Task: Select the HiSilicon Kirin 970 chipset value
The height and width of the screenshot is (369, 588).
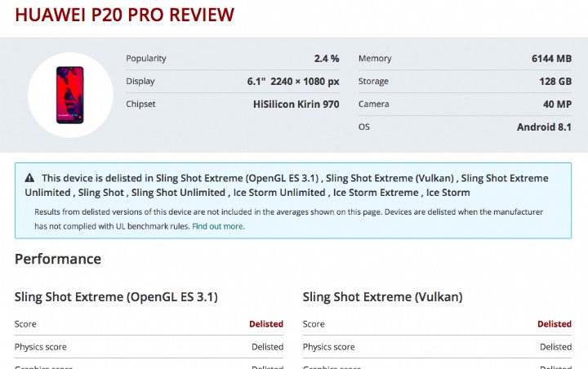Action: click(x=296, y=104)
